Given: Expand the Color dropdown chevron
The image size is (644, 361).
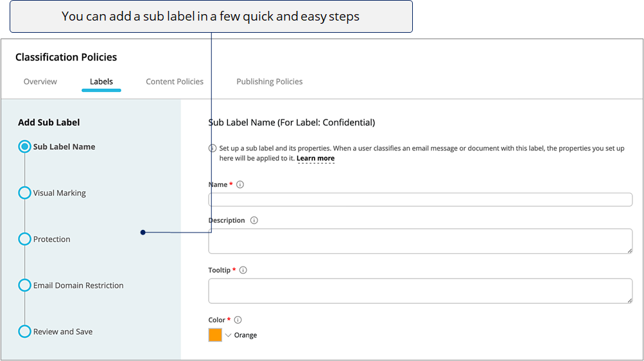Looking at the screenshot, I should [229, 335].
